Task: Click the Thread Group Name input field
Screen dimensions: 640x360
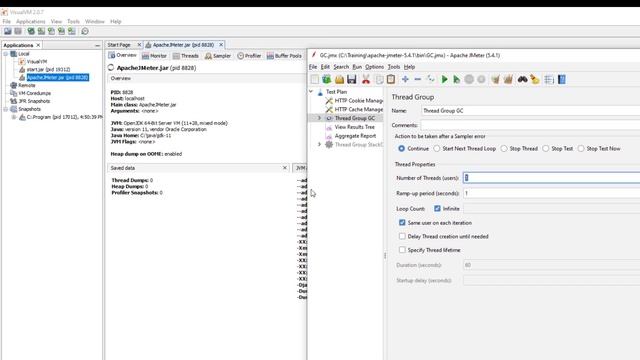Action: pos(531,111)
